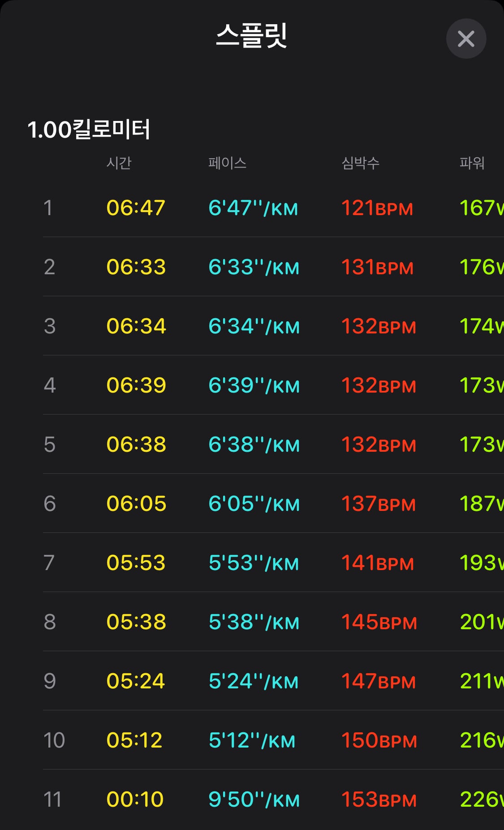504x830 pixels.
Task: Tap the 페이스 column header
Action: (227, 163)
